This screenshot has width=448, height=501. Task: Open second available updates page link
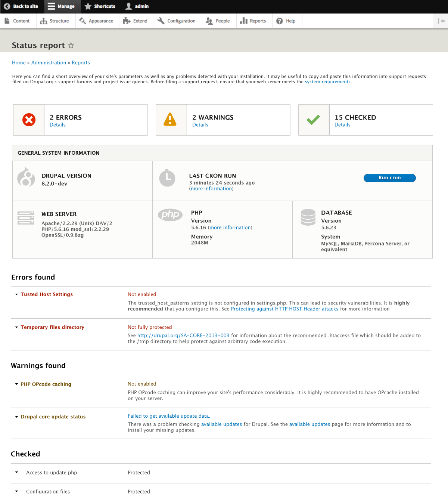309,424
